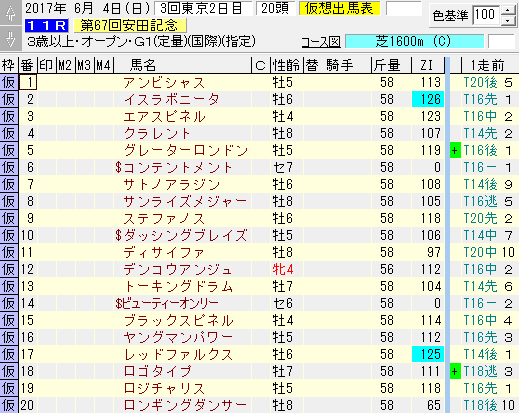Viewport: 519px width, 413px height.
Task: Click the 芝1600m (C) course swatch
Action: [x=414, y=42]
